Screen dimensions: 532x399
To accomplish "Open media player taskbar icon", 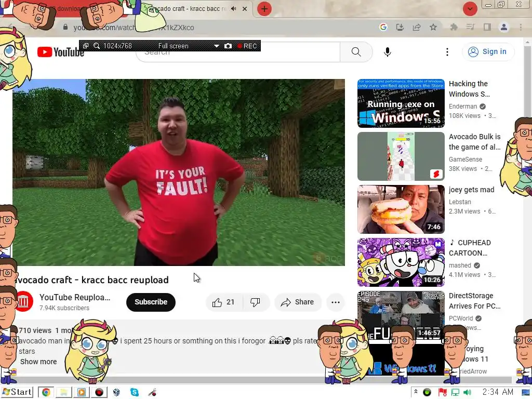I will pyautogui.click(x=82, y=393).
